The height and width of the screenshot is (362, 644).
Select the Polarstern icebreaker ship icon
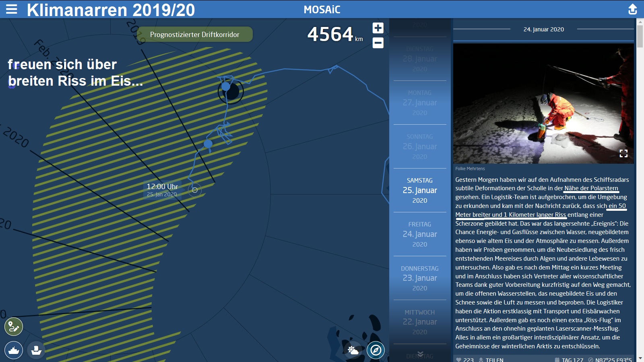click(x=14, y=350)
